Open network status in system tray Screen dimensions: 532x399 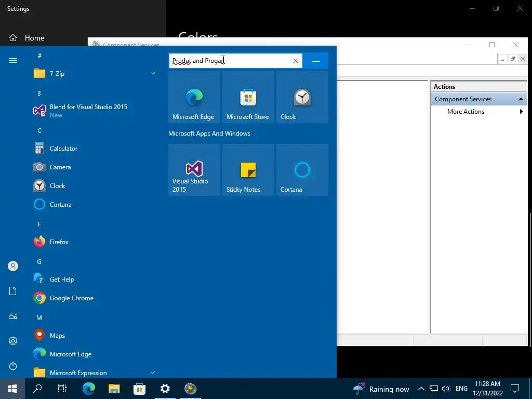click(x=434, y=389)
